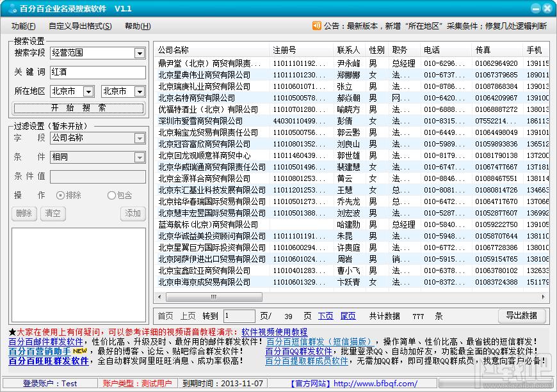Click the orange announcement speaker icon

[316, 26]
